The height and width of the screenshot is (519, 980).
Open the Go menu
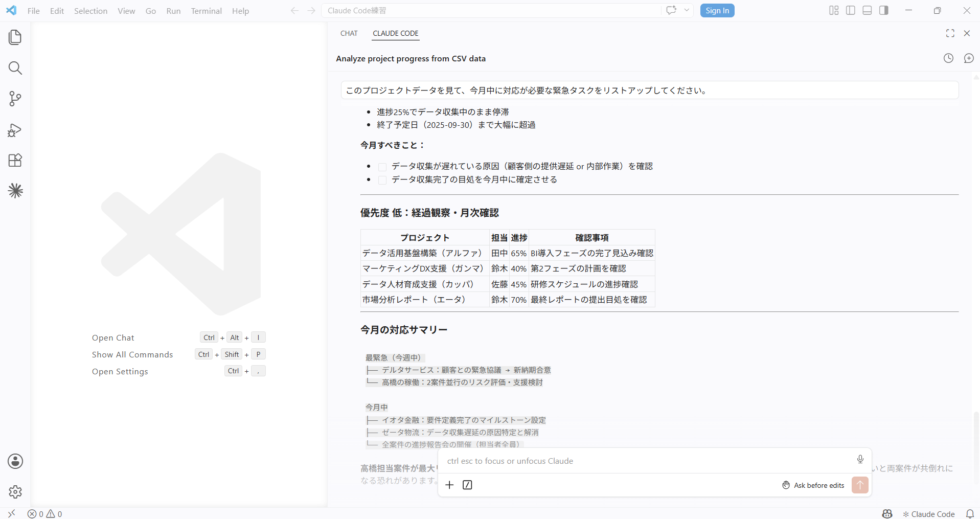[151, 11]
